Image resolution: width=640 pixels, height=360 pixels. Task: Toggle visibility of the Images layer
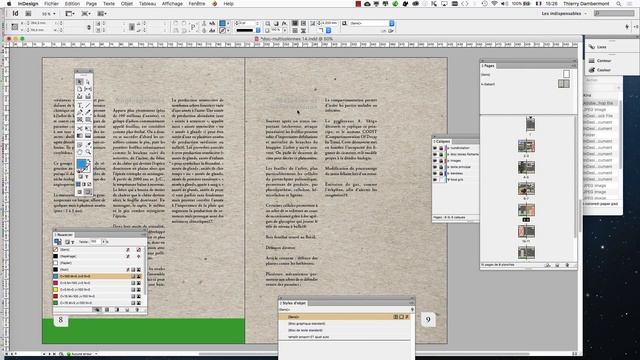point(435,160)
